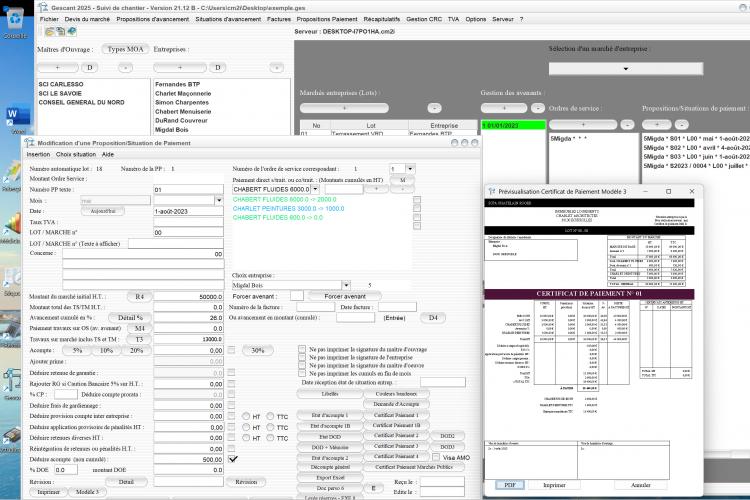Click the open folder toolbar icon

tap(49, 32)
